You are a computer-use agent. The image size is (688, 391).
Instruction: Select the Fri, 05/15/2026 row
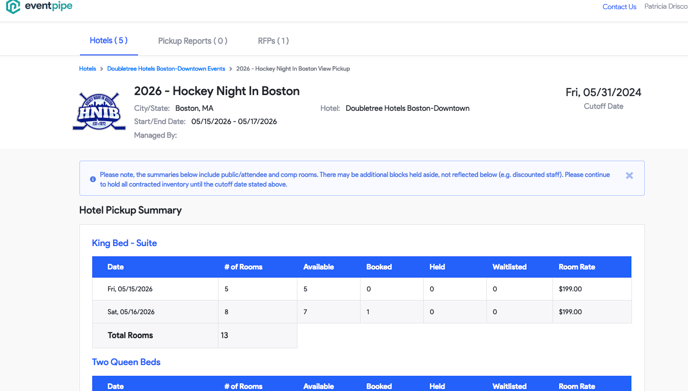[x=362, y=289]
